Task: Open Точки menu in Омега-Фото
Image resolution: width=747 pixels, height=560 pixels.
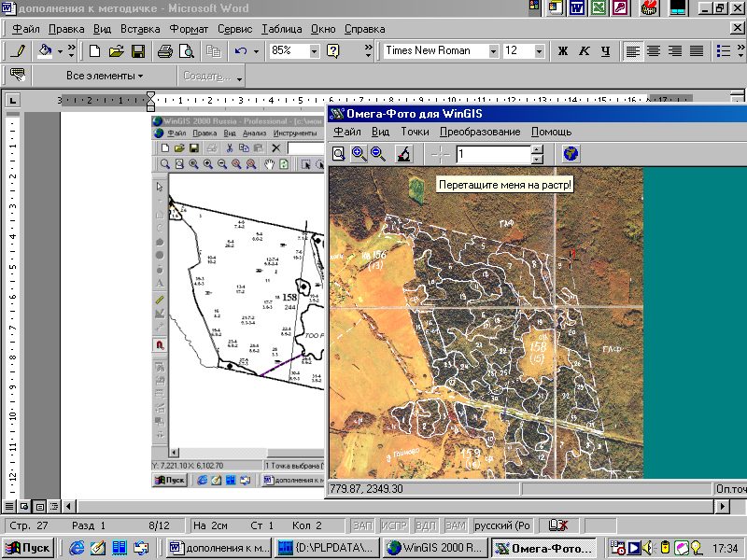Action: click(415, 132)
